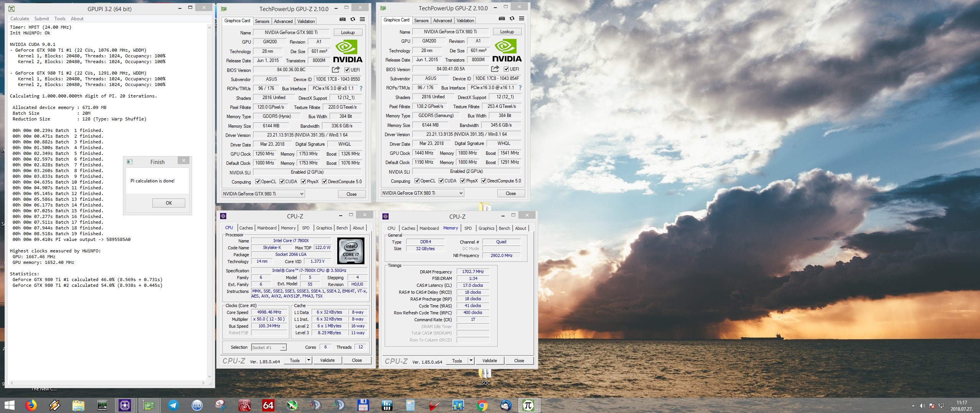Screen dimensions: 980x413
Task: Open the Snipping Tool scissors icon
Action: [220, 405]
